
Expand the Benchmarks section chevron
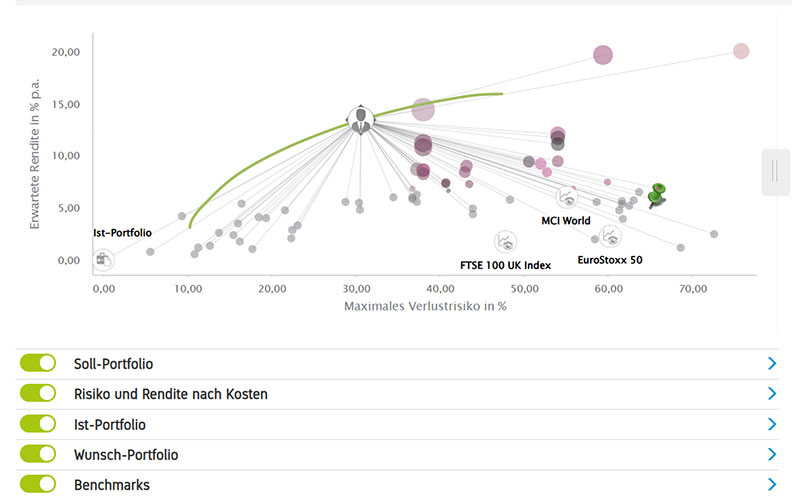(771, 484)
